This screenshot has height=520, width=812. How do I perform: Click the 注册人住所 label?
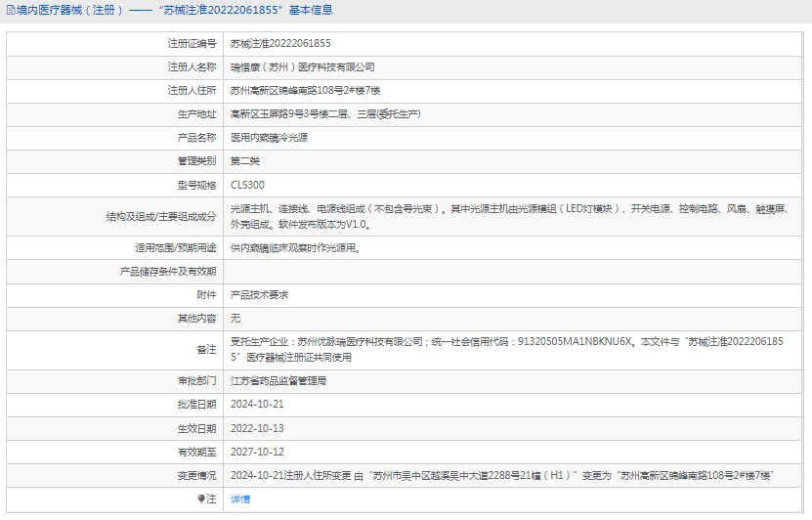point(192,90)
